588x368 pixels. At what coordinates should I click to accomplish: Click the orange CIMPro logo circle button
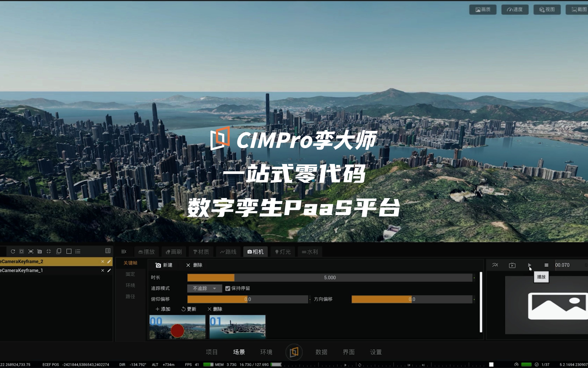[x=294, y=352]
